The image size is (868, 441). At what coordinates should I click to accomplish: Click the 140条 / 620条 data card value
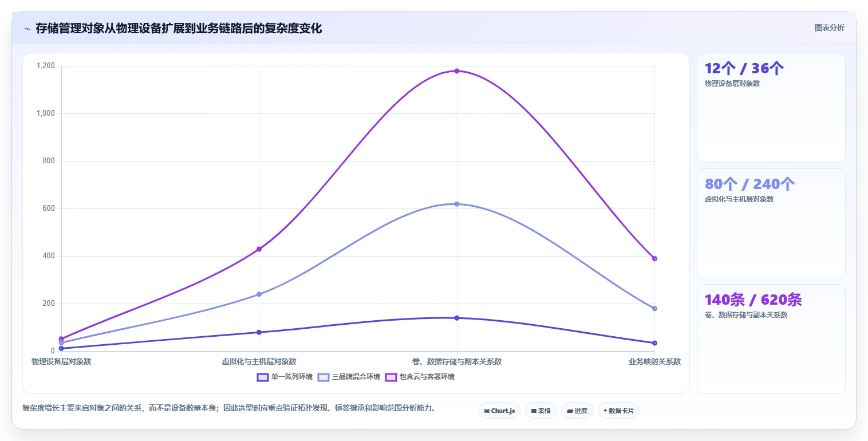point(753,300)
